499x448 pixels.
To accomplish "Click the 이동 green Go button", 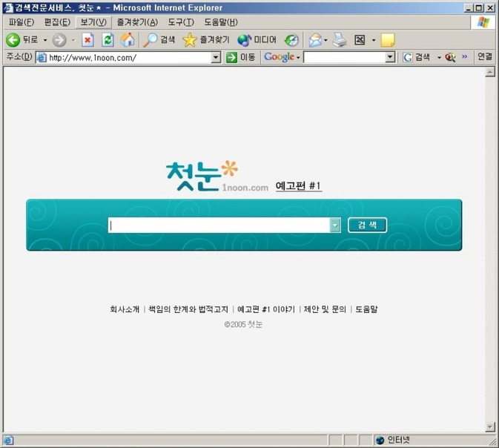I will [240, 57].
